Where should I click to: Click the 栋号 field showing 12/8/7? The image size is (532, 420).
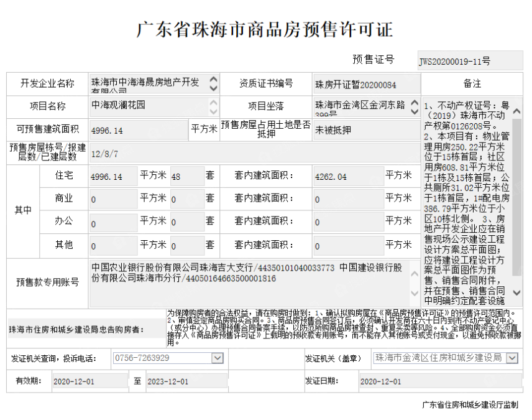pos(255,153)
